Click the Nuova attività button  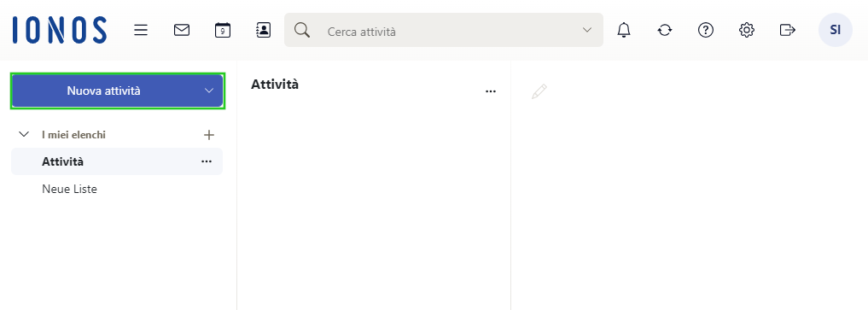[103, 91]
